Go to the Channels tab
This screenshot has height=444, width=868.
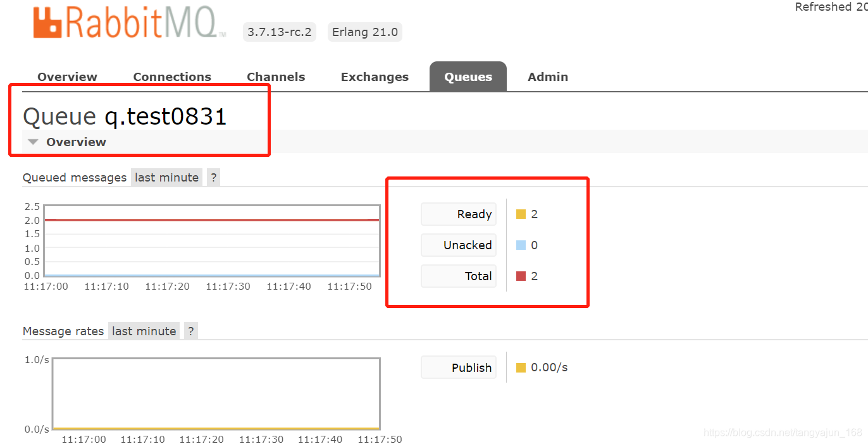pos(276,77)
